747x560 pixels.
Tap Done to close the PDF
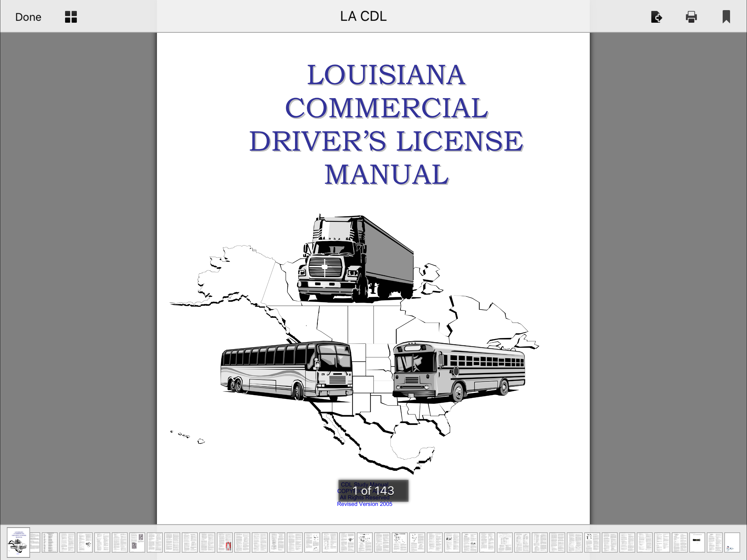pyautogui.click(x=28, y=17)
